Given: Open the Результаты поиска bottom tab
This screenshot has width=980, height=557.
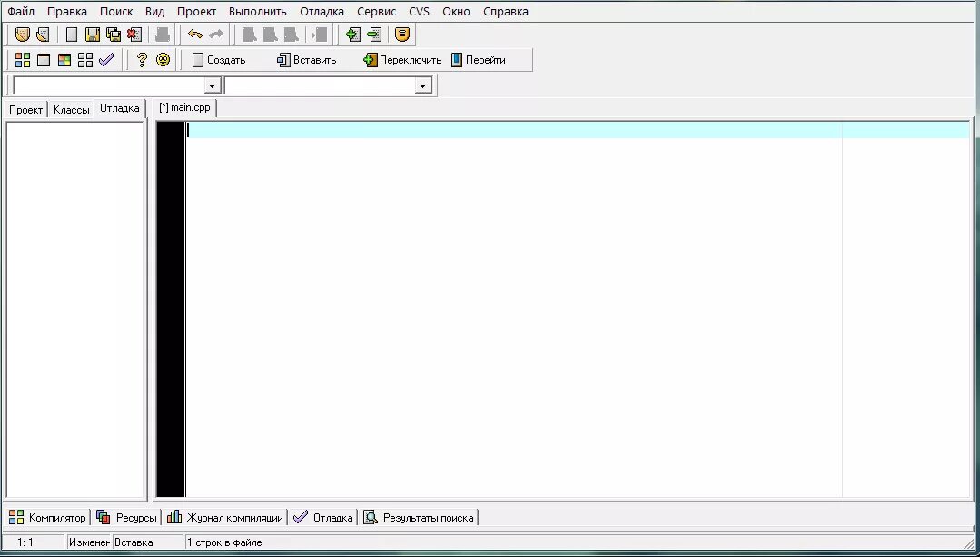Looking at the screenshot, I should pos(420,518).
